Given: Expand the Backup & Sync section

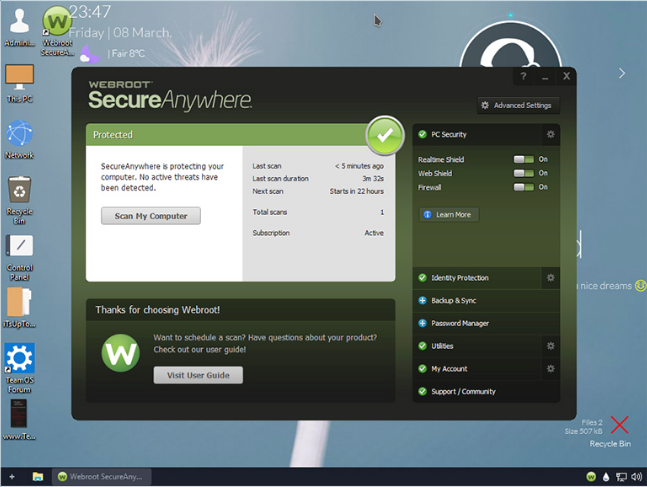Looking at the screenshot, I should (x=486, y=300).
